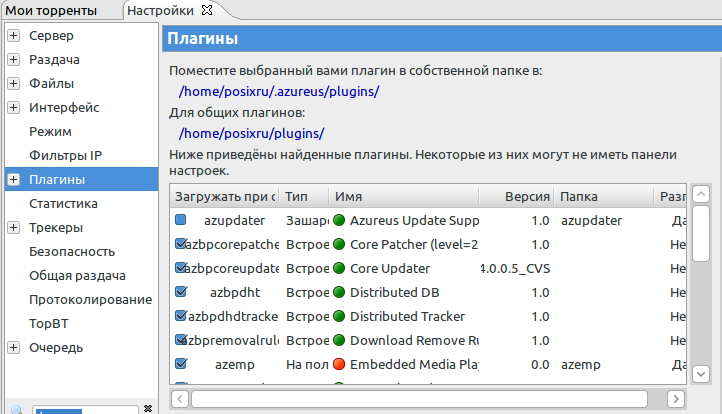Toggle load-at-startup checkbox for azbpcoreupdater

(180, 268)
